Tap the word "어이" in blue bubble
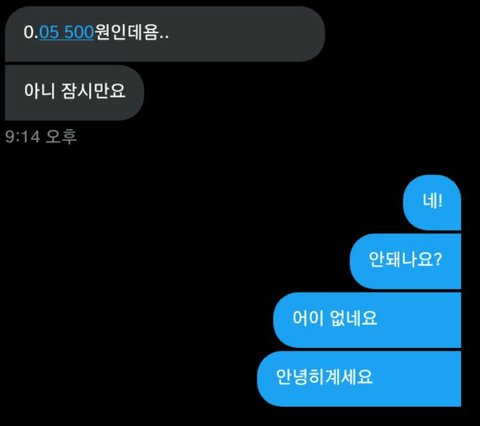The height and width of the screenshot is (426, 480). pyautogui.click(x=308, y=318)
